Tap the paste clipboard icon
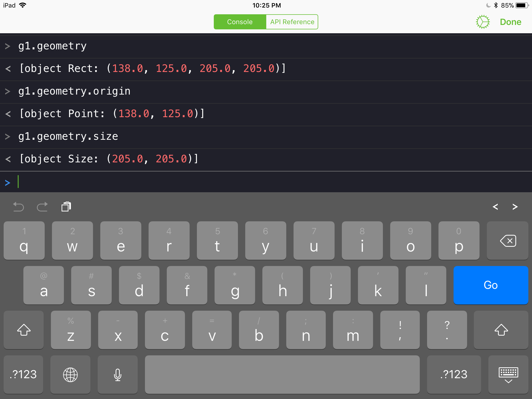 coord(66,207)
